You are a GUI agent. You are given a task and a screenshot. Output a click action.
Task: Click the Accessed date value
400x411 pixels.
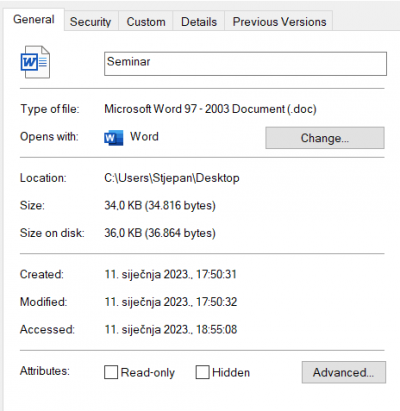[x=171, y=330]
